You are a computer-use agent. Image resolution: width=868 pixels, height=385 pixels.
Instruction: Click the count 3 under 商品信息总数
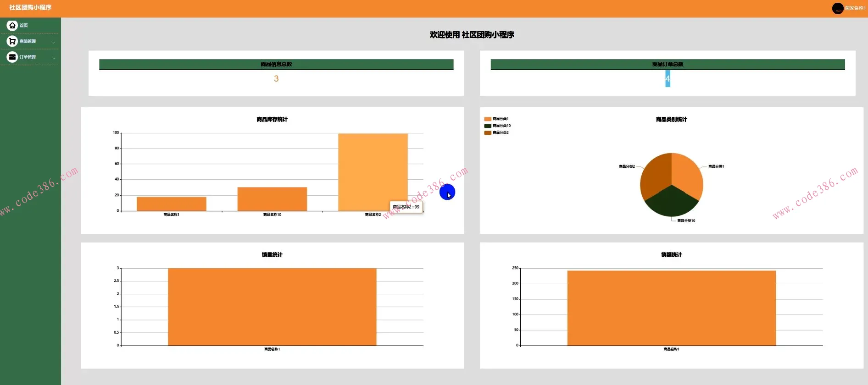[276, 79]
